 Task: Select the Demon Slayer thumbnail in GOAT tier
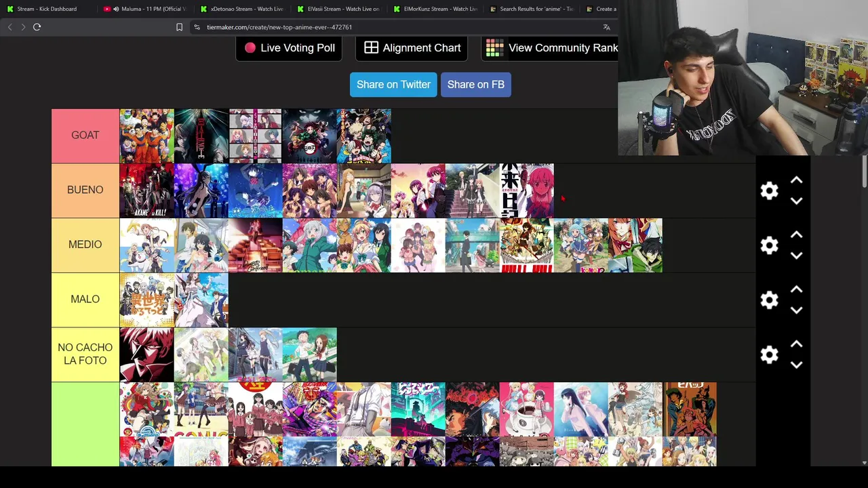point(309,136)
